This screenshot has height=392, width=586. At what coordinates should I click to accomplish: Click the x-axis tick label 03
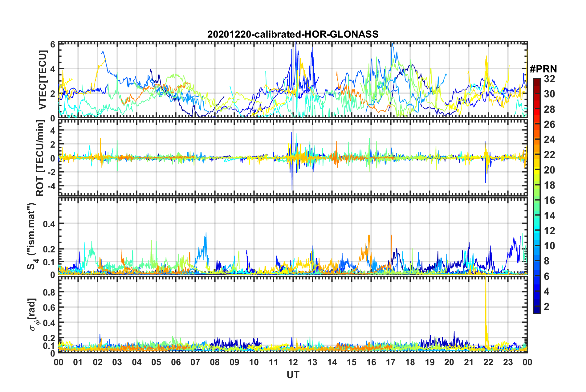(x=117, y=362)
